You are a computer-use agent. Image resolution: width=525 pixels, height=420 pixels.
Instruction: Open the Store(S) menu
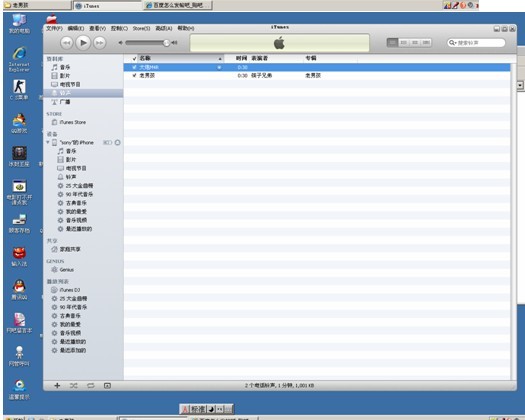[x=141, y=28]
